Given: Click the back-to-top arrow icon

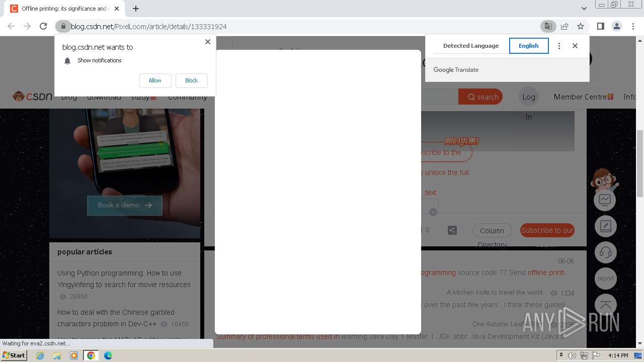Looking at the screenshot, I should pyautogui.click(x=605, y=305).
